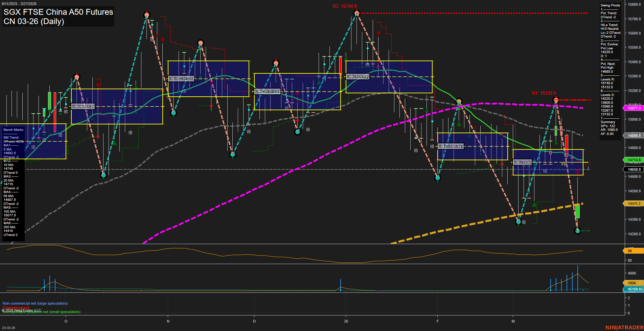The width and height of the screenshot is (644, 331).
Task: Click the 15800.0 label on price axis
Action: coord(635,5)
